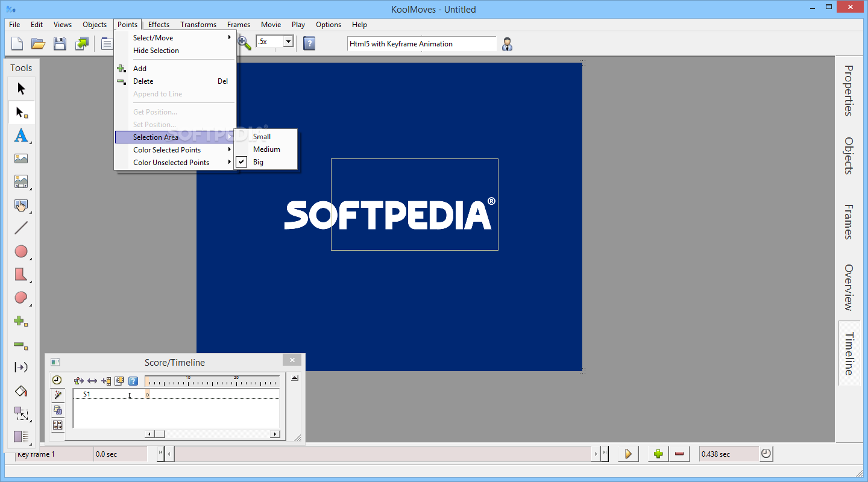Select the red circle shape tool

pyautogui.click(x=21, y=251)
